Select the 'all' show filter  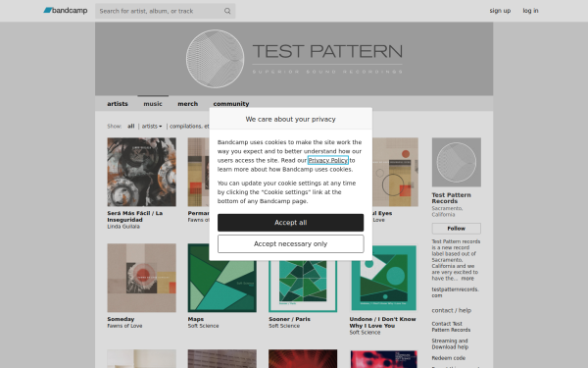coord(131,127)
